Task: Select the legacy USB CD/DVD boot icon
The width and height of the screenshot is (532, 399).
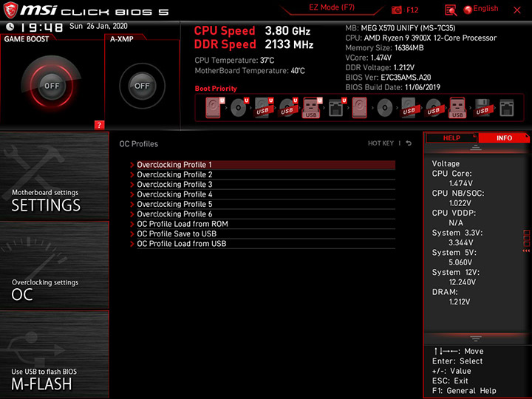Action: click(x=433, y=108)
